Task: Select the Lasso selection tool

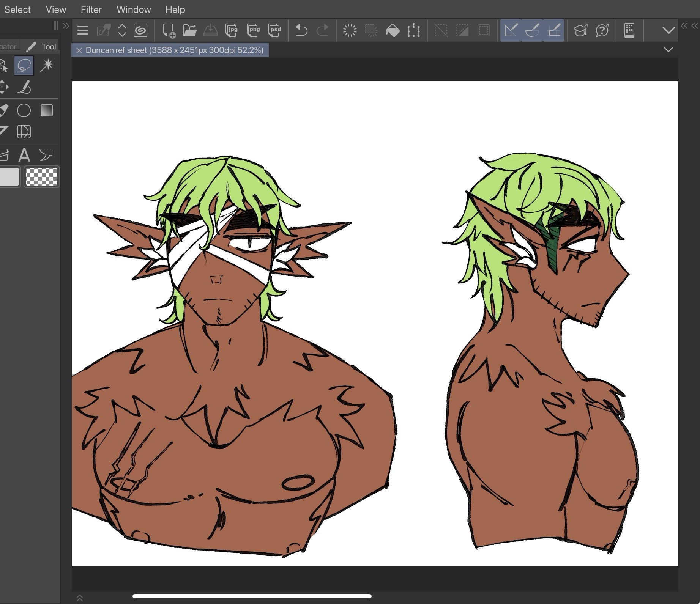Action: (x=24, y=66)
